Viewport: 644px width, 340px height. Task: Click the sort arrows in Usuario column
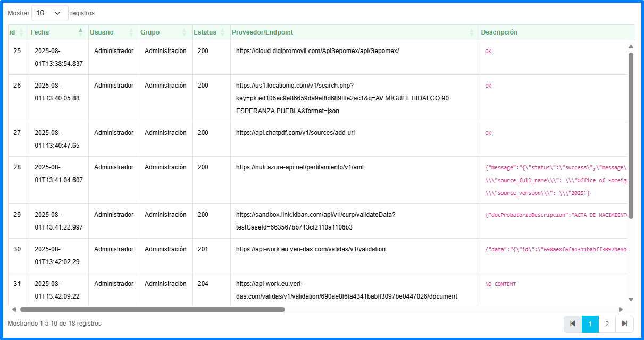pos(131,32)
